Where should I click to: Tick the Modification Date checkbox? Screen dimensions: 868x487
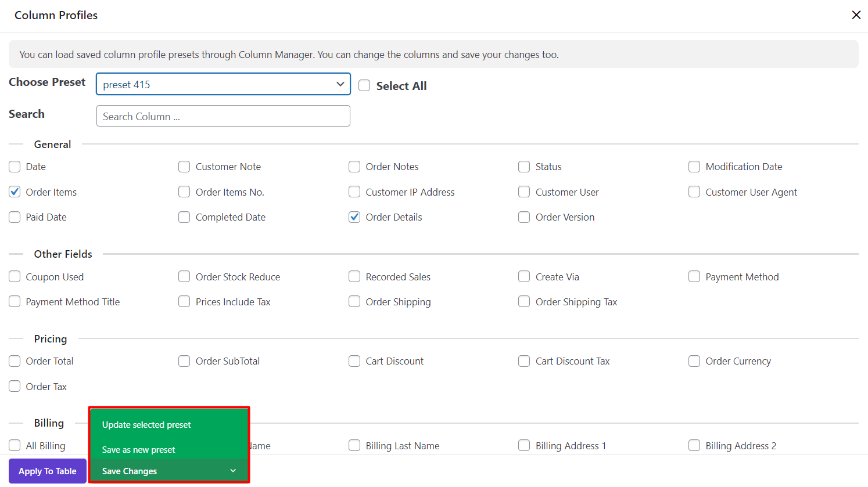point(694,167)
